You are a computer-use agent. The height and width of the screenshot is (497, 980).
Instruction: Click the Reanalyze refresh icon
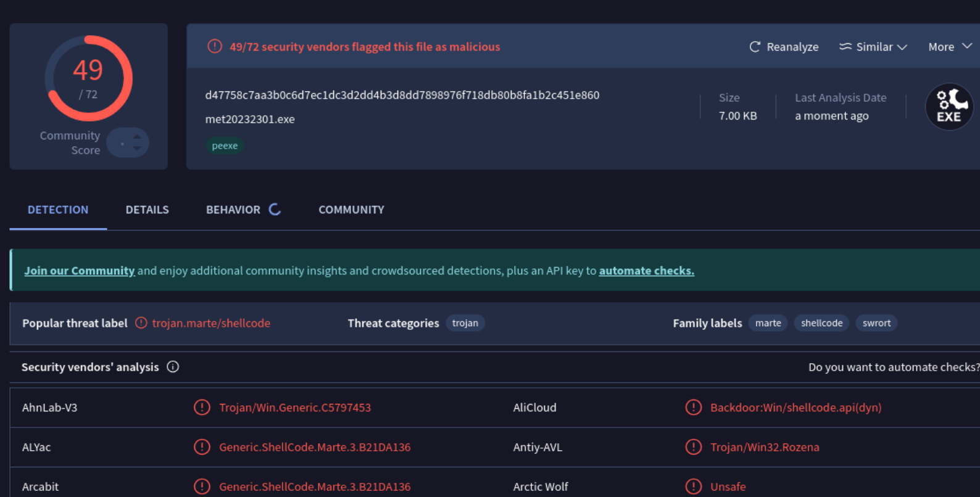tap(754, 47)
